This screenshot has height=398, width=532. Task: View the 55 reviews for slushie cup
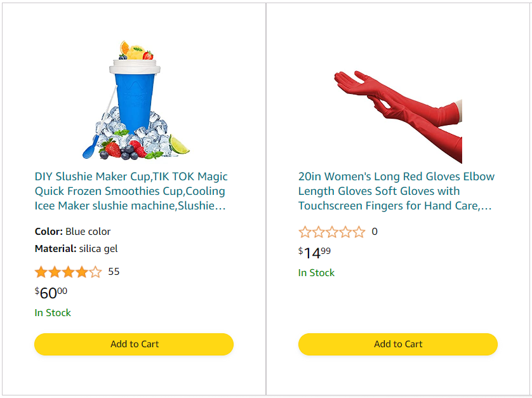114,272
